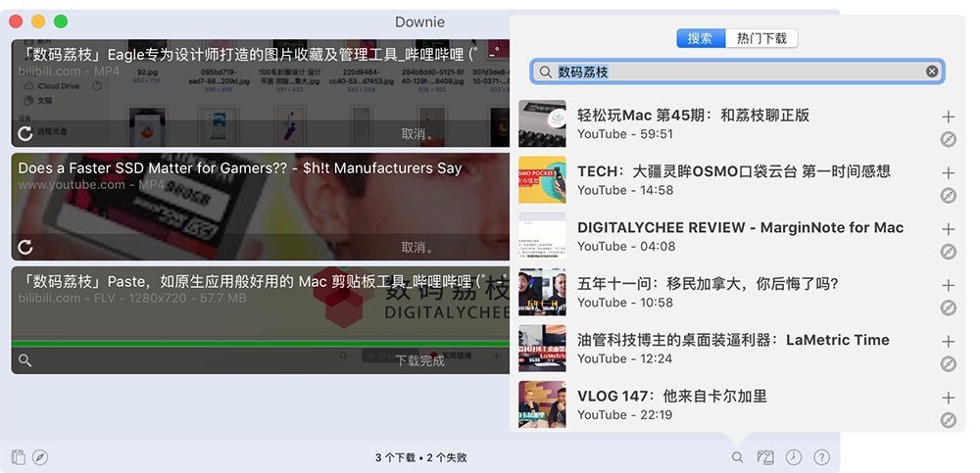
Task: Open the browser compass icon in bottom-left bar
Action: tap(40, 457)
